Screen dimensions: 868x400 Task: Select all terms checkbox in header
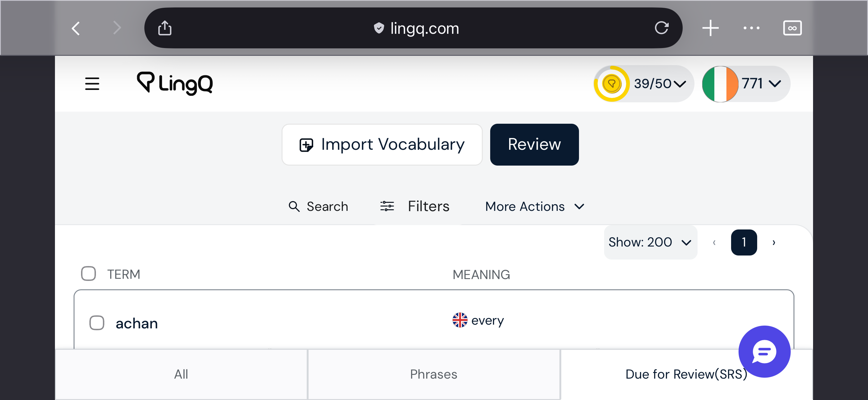pos(88,274)
